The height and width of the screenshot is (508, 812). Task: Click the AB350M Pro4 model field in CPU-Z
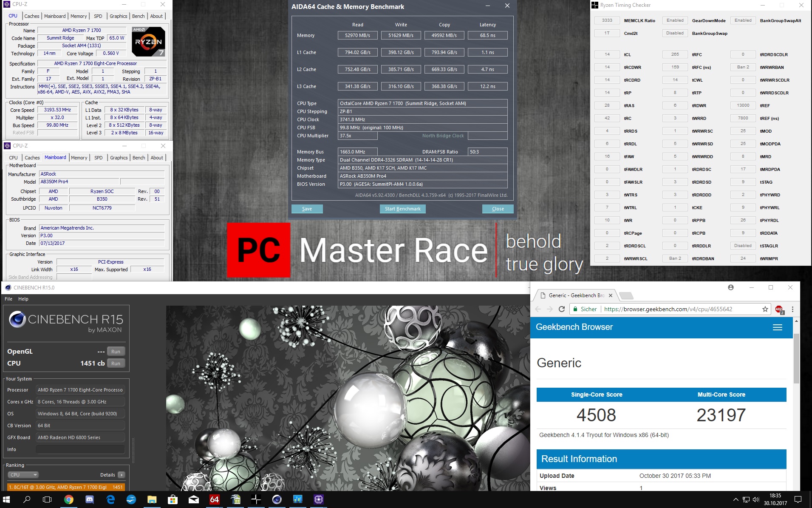pyautogui.click(x=79, y=182)
